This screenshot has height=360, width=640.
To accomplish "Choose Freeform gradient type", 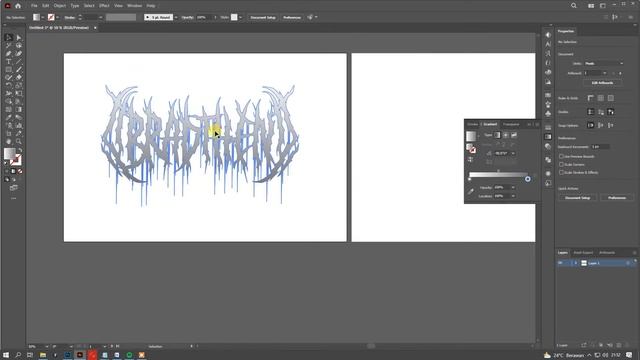I will (514, 135).
